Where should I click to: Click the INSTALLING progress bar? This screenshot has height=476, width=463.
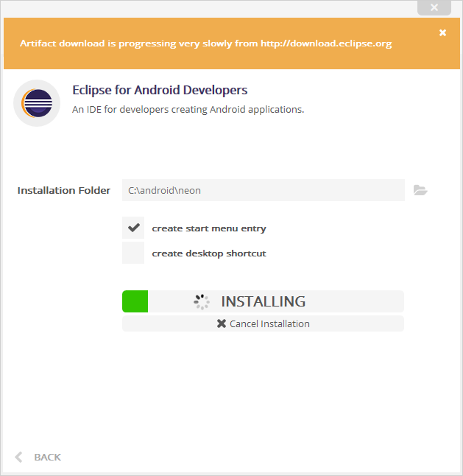(263, 301)
